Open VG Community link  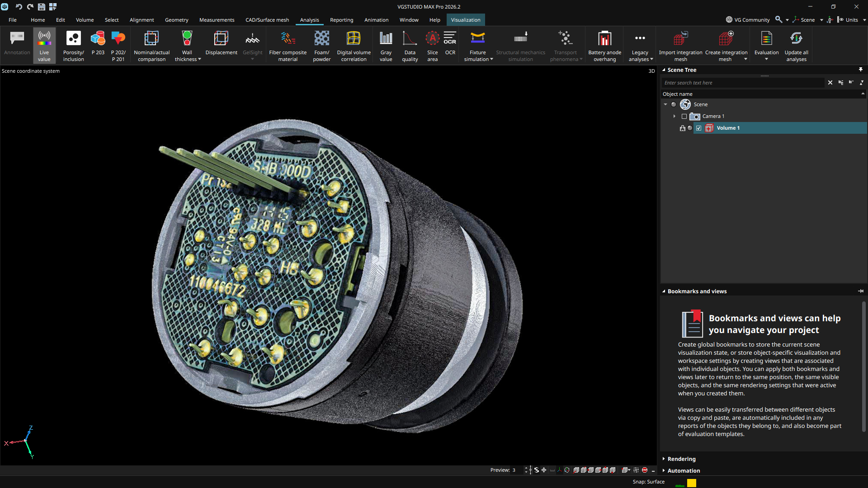(x=748, y=20)
